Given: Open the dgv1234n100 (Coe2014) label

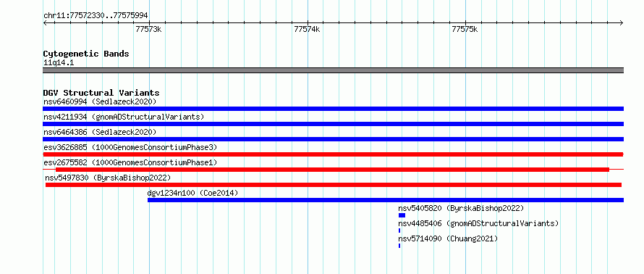Looking at the screenshot, I should 192,193.
